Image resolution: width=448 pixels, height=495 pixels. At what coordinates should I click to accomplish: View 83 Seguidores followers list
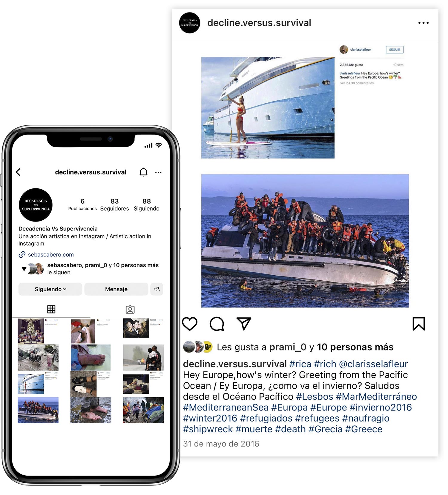coord(114,205)
